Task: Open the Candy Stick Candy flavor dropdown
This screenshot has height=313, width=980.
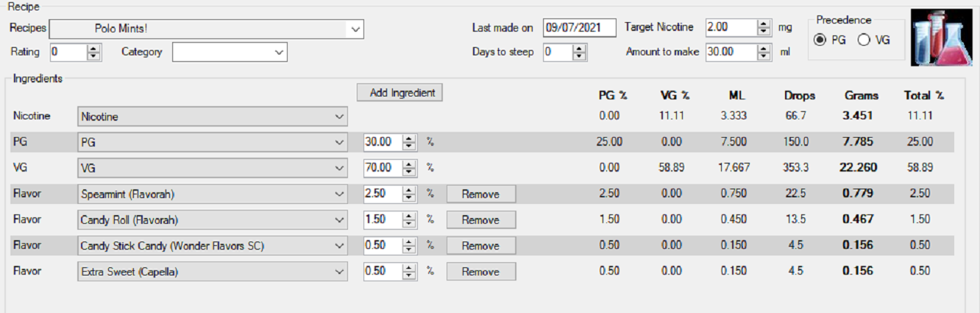Action: tap(213, 245)
